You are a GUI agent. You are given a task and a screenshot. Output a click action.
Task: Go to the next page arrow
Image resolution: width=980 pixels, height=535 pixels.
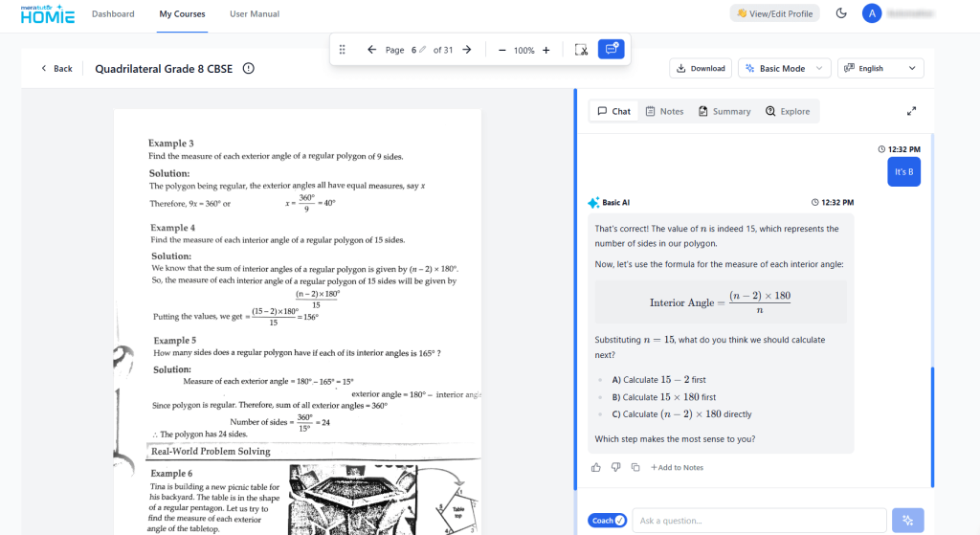467,50
